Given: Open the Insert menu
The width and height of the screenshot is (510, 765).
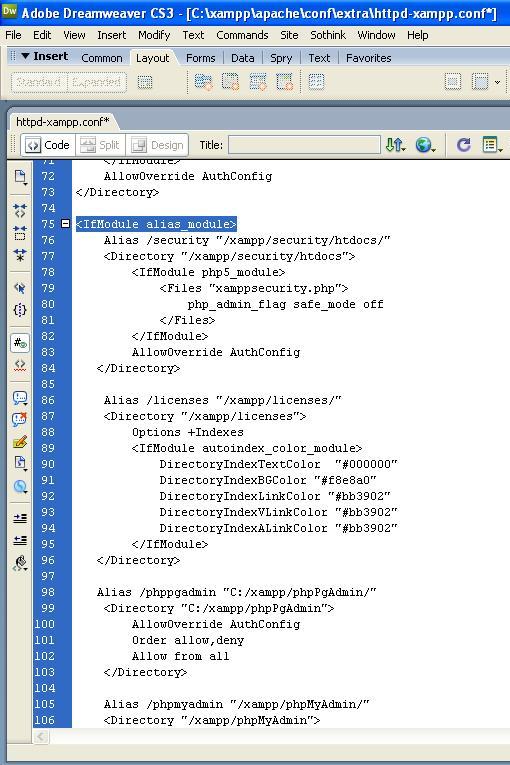Looking at the screenshot, I should (111, 35).
